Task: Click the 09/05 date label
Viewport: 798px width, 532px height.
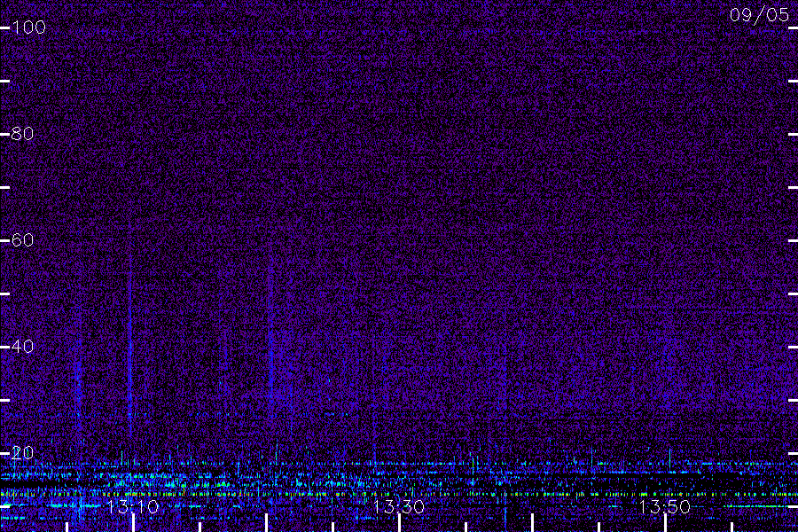Action: coord(759,15)
